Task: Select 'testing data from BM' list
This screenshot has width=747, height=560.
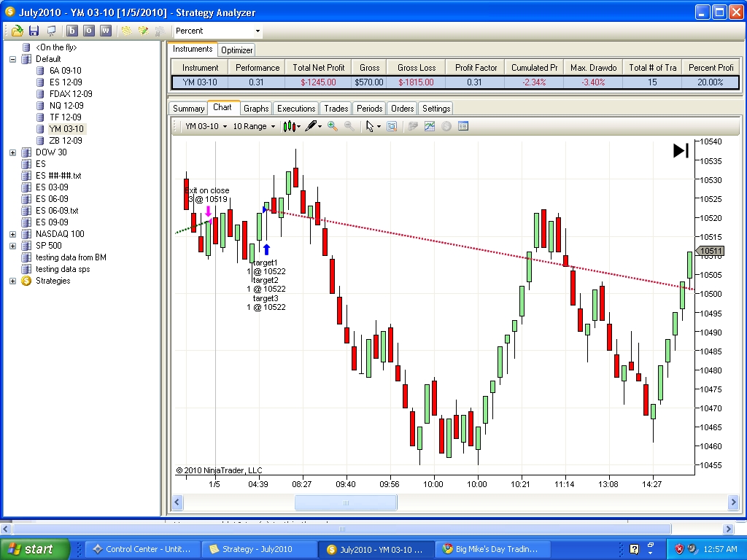Action: [71, 257]
